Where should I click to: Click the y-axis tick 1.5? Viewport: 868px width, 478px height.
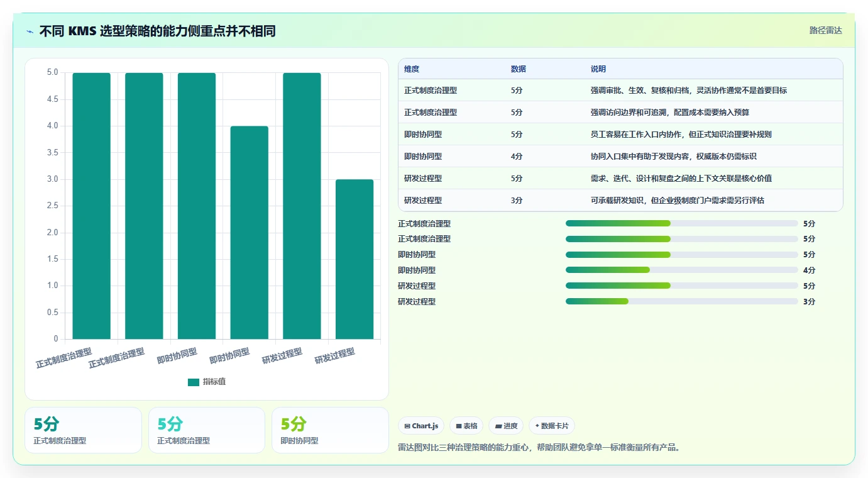(x=52, y=259)
